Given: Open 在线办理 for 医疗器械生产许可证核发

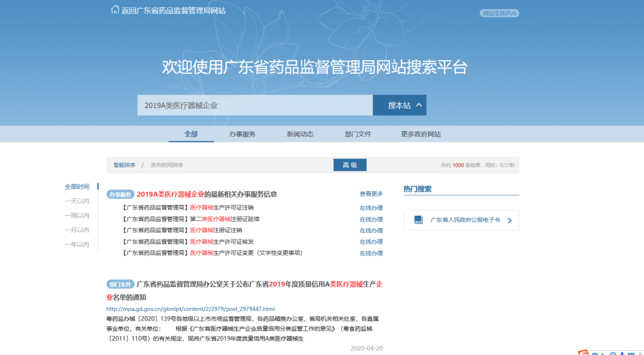Looking at the screenshot, I should pos(371,242).
